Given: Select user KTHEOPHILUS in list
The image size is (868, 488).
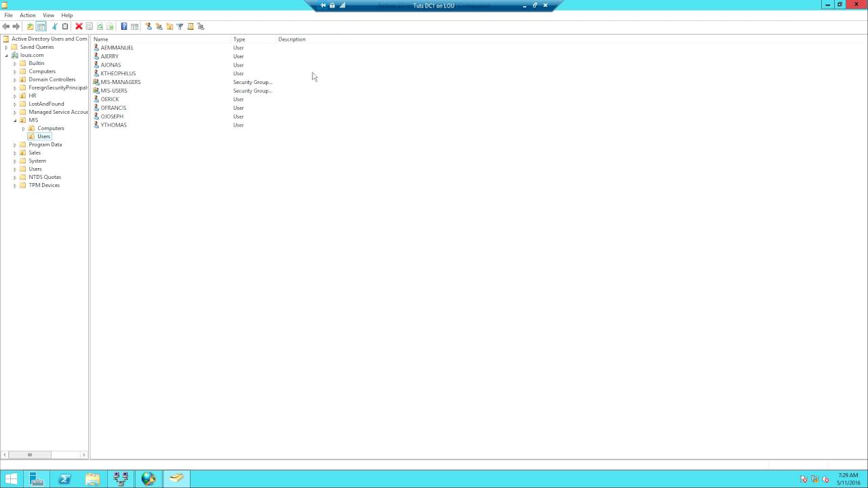Looking at the screenshot, I should 118,73.
